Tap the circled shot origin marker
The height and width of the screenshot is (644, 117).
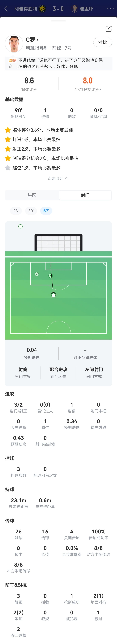click(x=53, y=295)
